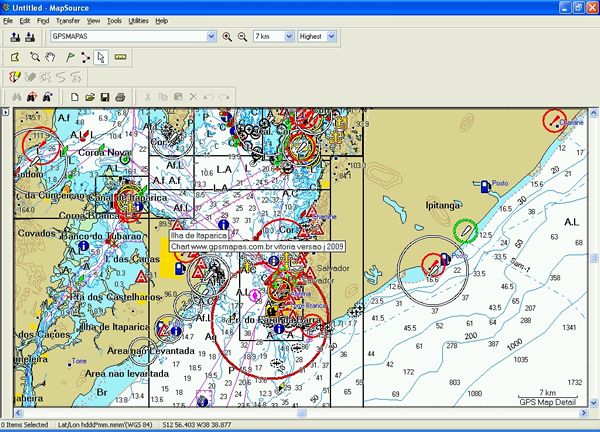Open the Utilities menu
This screenshot has height=432, width=600.
[x=139, y=20]
